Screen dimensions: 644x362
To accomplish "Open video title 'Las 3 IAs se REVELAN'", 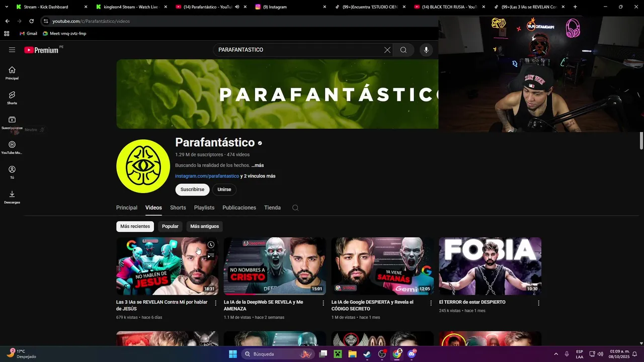I will 162,305.
